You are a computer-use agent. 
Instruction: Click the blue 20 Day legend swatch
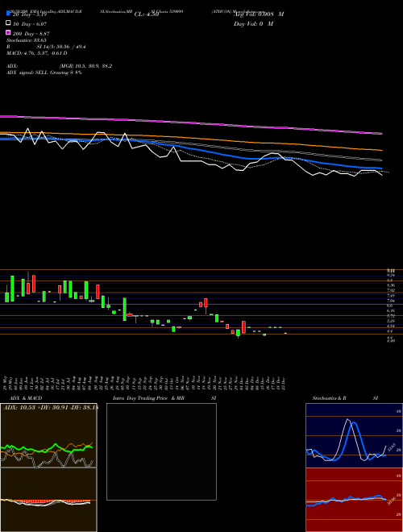point(8,15)
